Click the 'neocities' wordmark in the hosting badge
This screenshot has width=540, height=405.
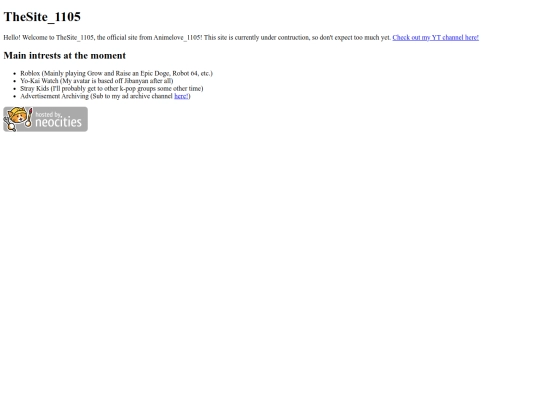click(59, 122)
